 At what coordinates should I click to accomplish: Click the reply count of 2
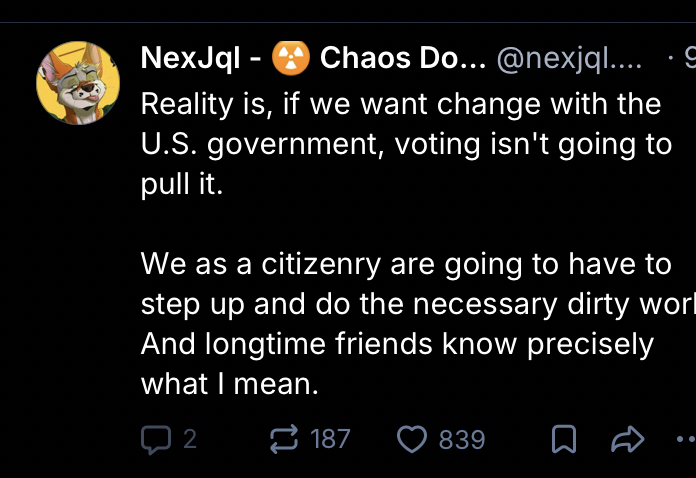click(x=190, y=439)
